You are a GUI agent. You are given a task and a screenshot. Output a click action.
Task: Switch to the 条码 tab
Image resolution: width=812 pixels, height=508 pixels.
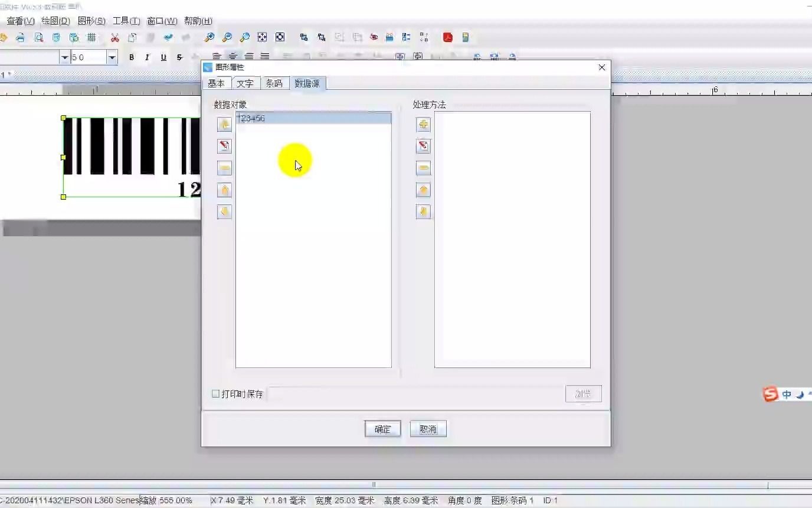point(274,83)
